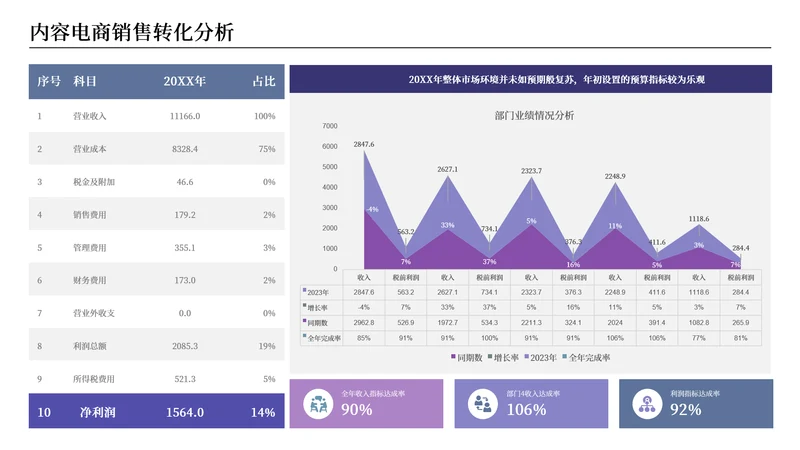This screenshot has width=800, height=450.
Task: Click the 同期数 cell 2211.3 in data table
Action: tap(531, 323)
